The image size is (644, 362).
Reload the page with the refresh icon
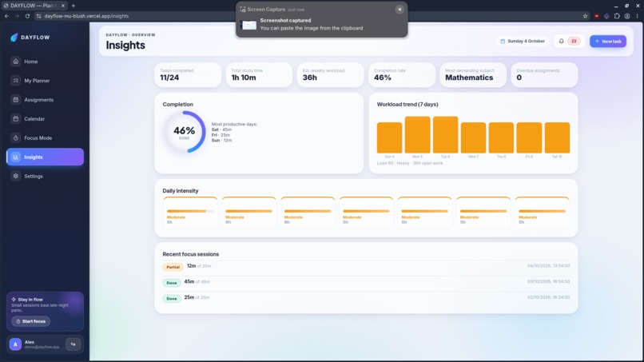[27, 16]
